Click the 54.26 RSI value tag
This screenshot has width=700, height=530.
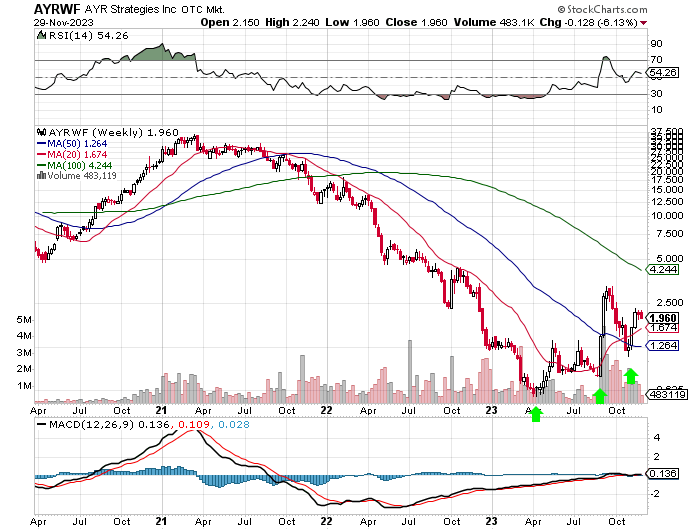point(664,74)
